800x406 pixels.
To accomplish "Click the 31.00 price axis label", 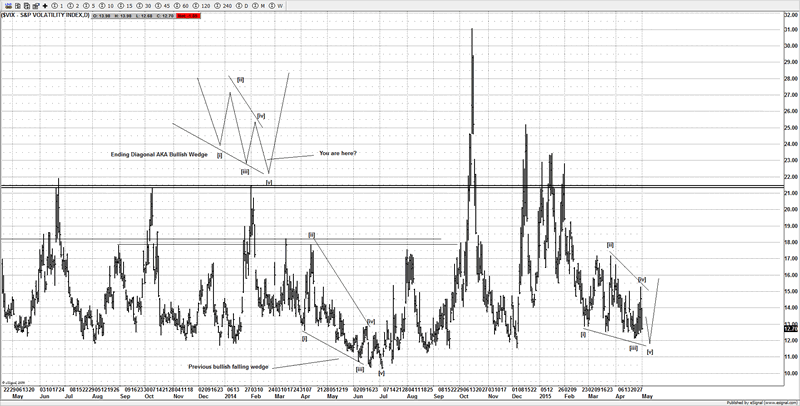I will (x=791, y=30).
